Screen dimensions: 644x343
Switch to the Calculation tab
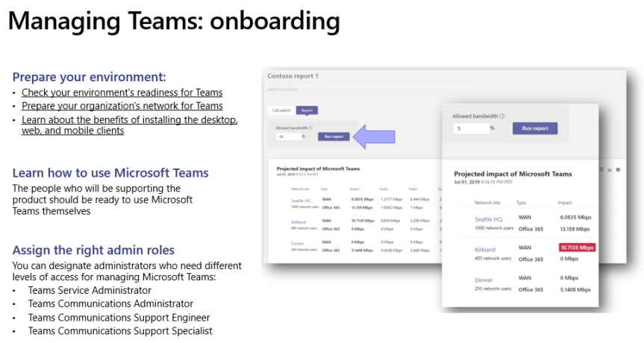click(281, 110)
